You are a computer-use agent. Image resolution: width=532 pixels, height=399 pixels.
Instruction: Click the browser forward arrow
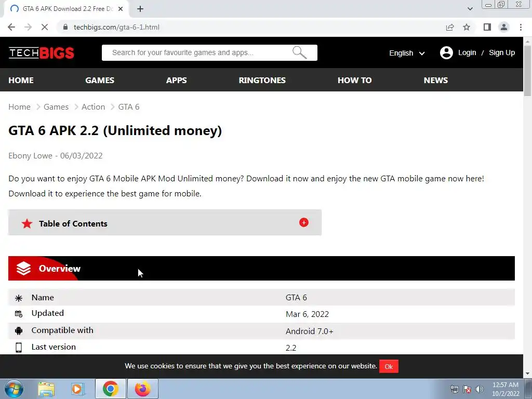tap(28, 27)
